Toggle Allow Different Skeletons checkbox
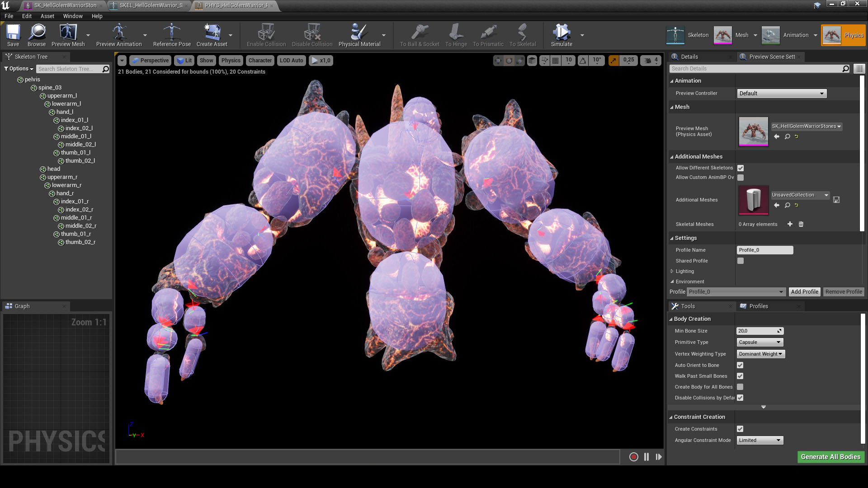 (x=741, y=168)
